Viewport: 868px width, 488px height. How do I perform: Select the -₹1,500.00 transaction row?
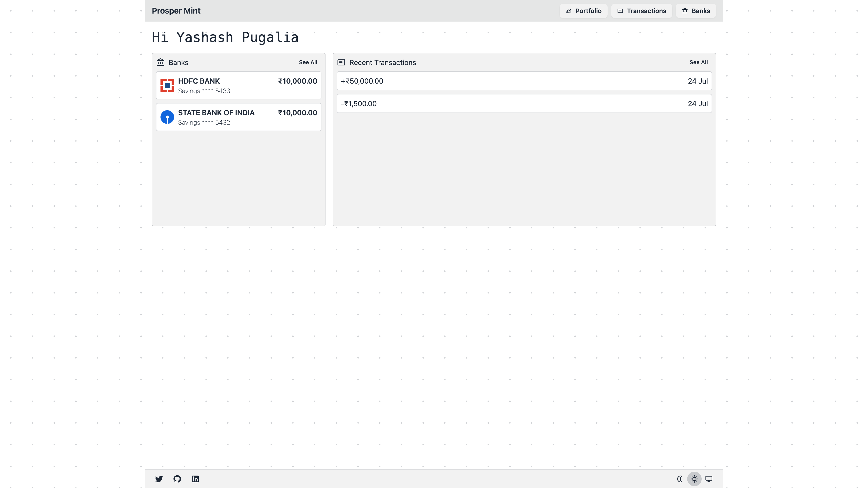click(524, 104)
